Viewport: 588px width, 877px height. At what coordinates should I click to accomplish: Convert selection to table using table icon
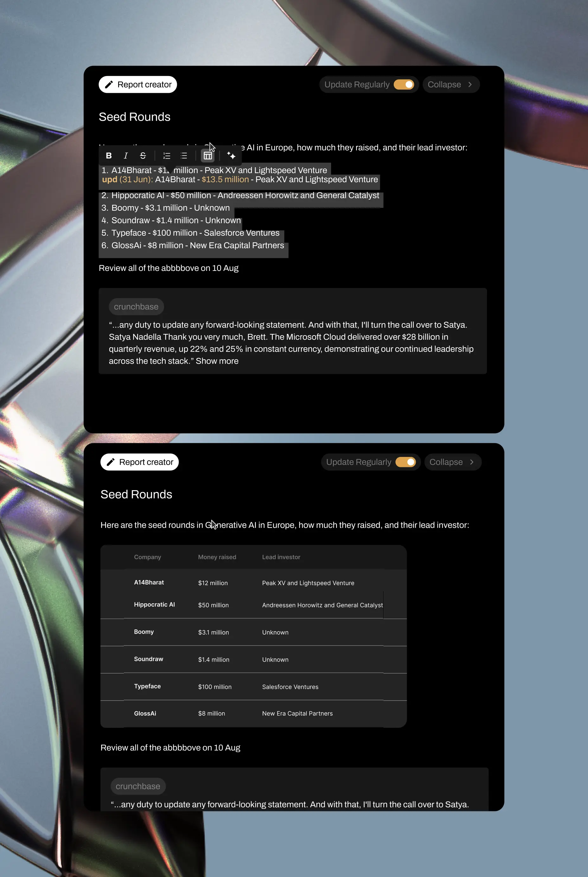coord(208,156)
